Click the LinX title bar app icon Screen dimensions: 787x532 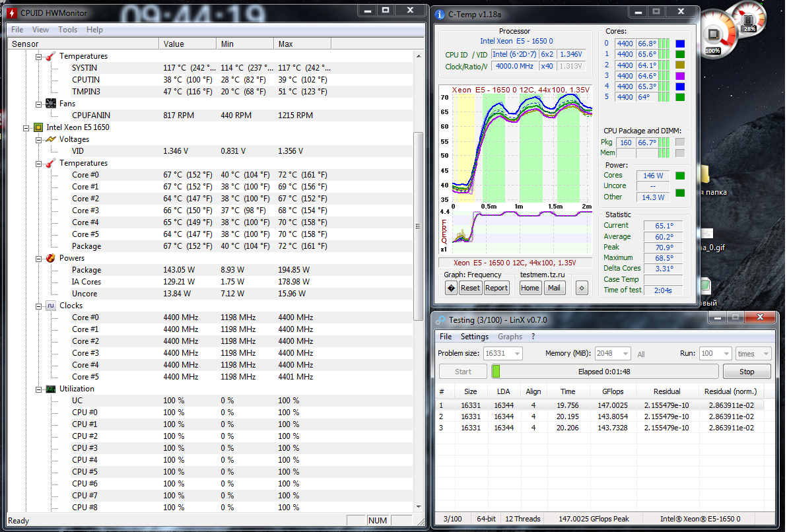(440, 319)
